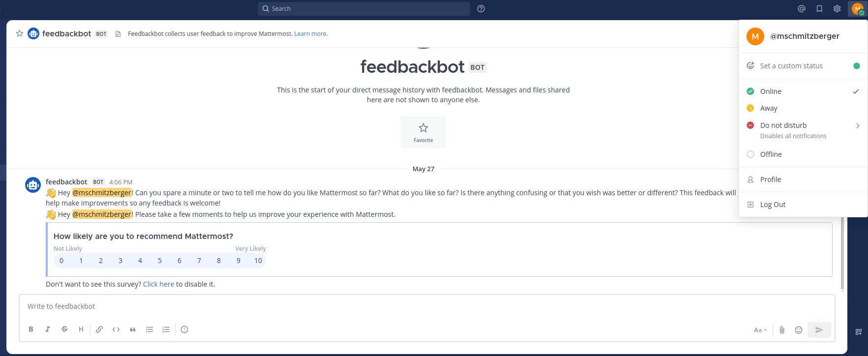Insert bulleted list

point(150,329)
